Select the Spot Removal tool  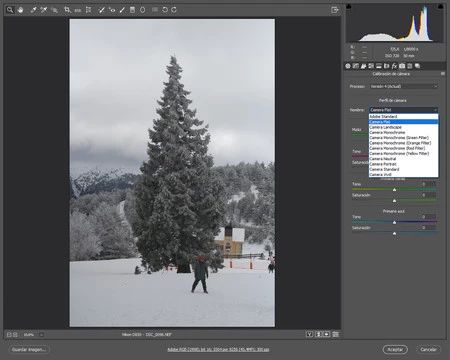(x=102, y=10)
